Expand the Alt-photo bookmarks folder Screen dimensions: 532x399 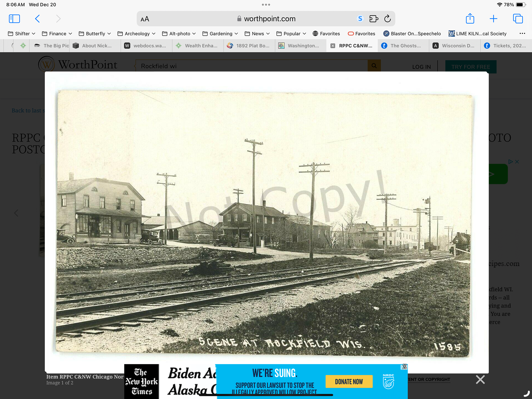click(179, 34)
